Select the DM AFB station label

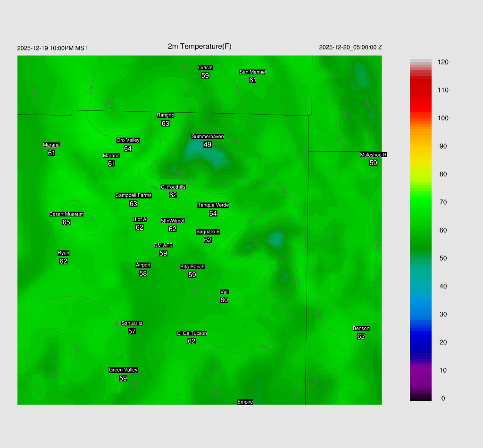(163, 245)
